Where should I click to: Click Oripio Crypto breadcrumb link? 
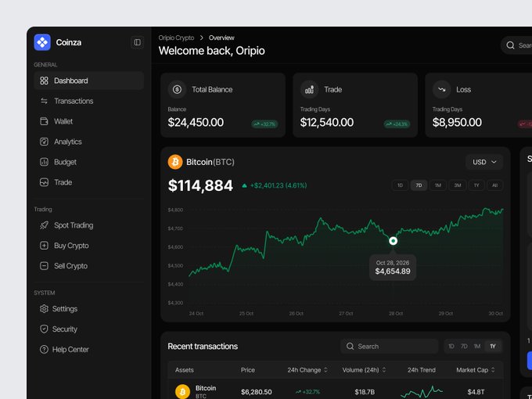click(176, 38)
